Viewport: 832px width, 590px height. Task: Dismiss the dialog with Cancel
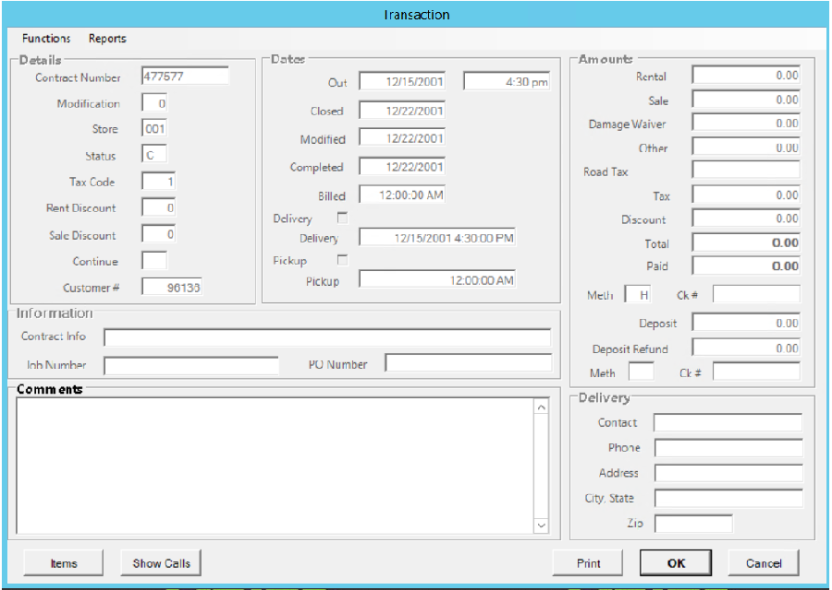[x=763, y=563]
